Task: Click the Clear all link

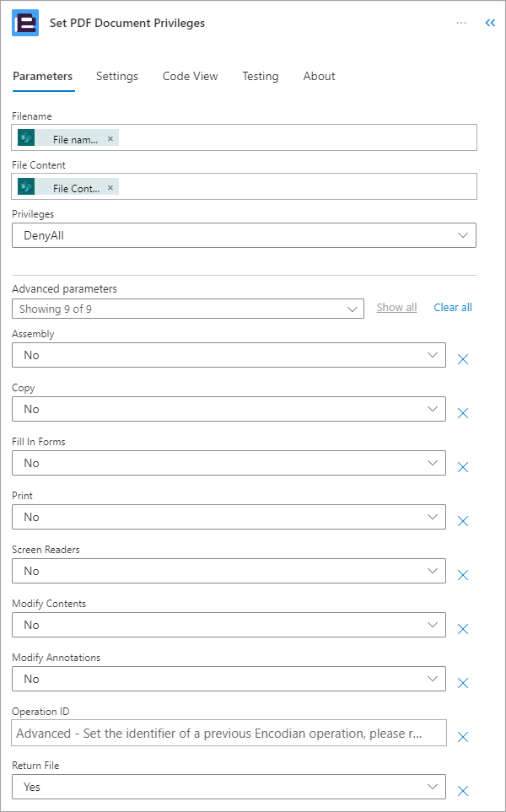Action: pyautogui.click(x=453, y=308)
